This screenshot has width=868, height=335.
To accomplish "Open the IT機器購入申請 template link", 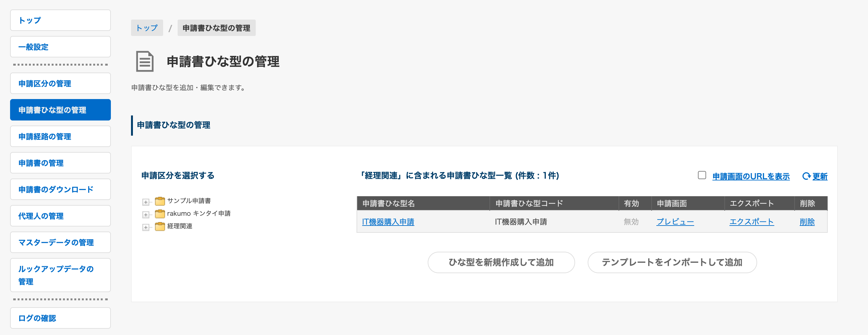I will coord(388,222).
